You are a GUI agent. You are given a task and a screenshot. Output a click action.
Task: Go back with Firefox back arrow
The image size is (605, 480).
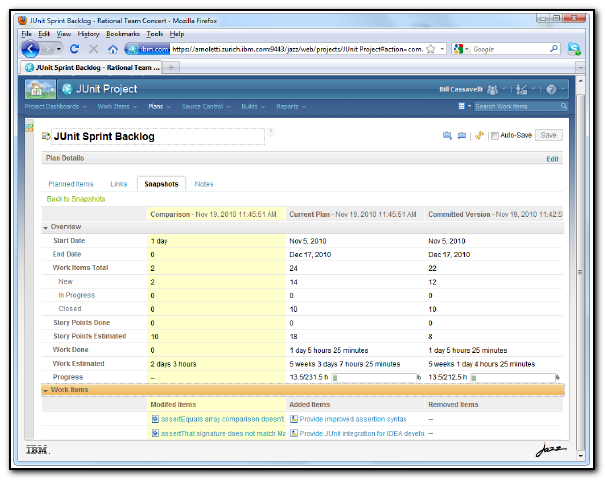click(31, 49)
